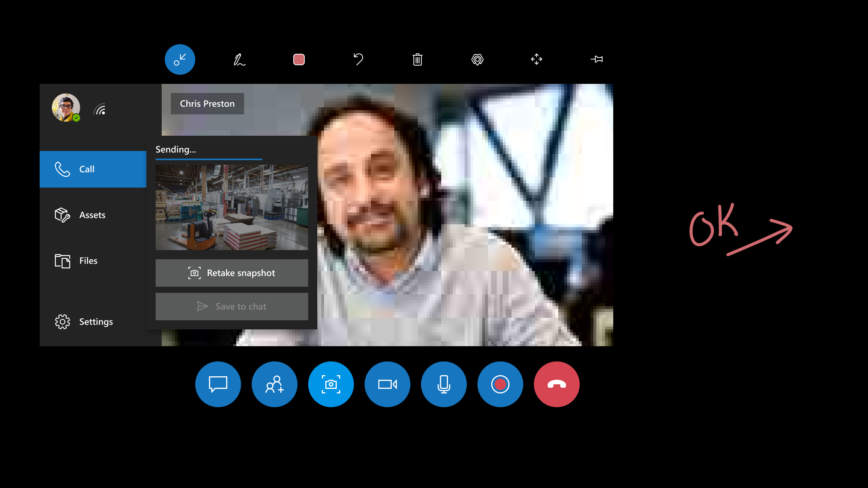Click the snapshot/screenshot capture icon
Viewport: 868px width, 488px height.
(x=331, y=384)
